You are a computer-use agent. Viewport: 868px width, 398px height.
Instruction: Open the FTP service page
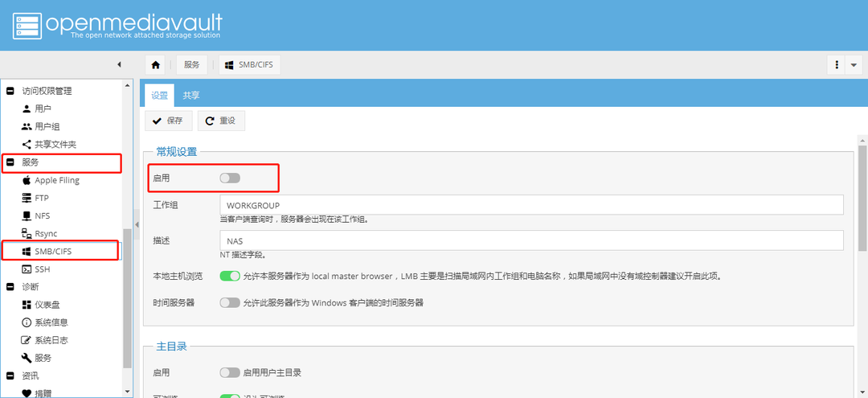point(42,198)
